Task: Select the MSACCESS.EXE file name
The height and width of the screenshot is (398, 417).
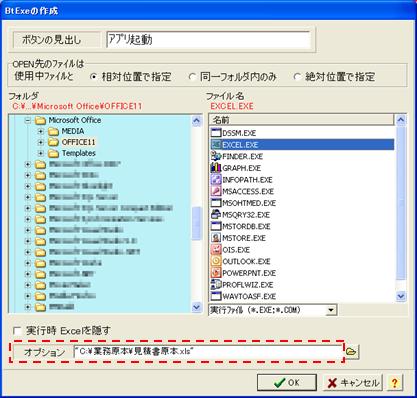Action: pos(248,192)
